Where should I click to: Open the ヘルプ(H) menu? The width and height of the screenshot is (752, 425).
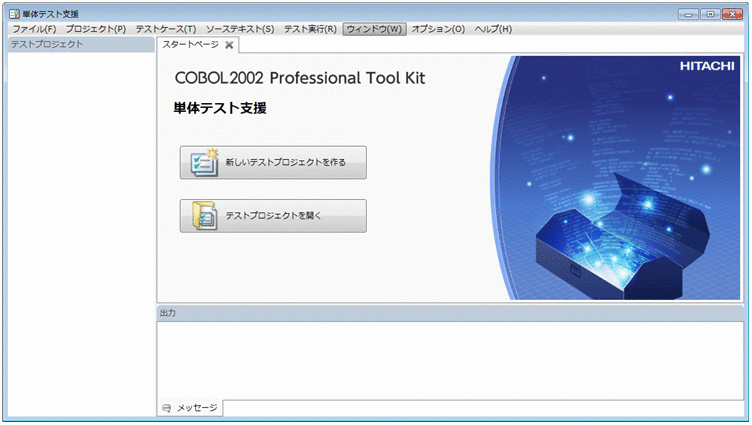494,29
